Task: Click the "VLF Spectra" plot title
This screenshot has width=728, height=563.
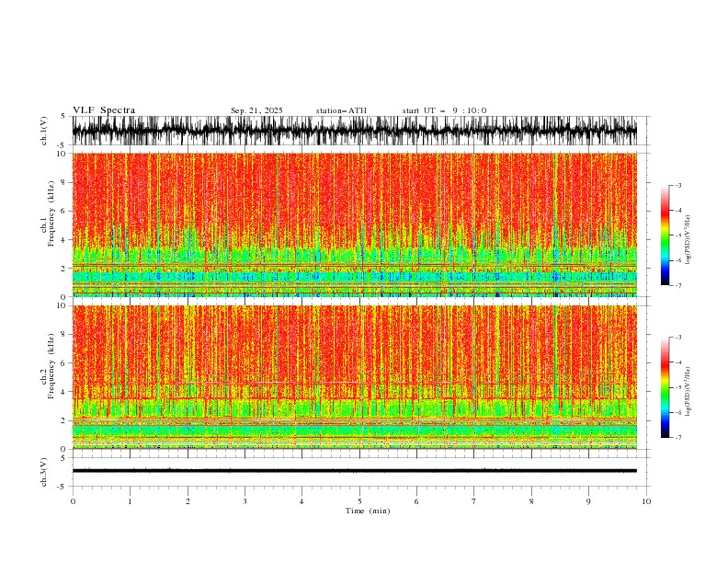Action: 104,110
